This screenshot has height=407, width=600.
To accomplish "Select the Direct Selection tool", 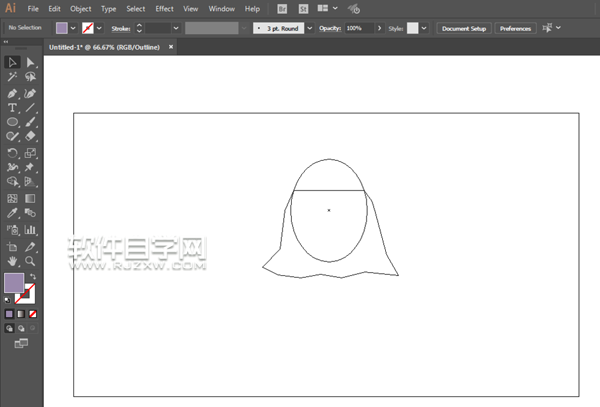I will click(x=30, y=62).
